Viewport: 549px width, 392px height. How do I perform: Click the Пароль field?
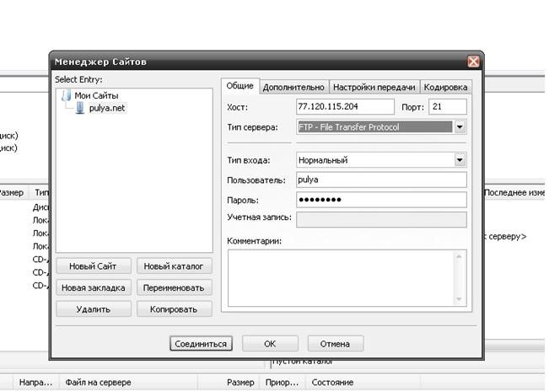pos(381,200)
